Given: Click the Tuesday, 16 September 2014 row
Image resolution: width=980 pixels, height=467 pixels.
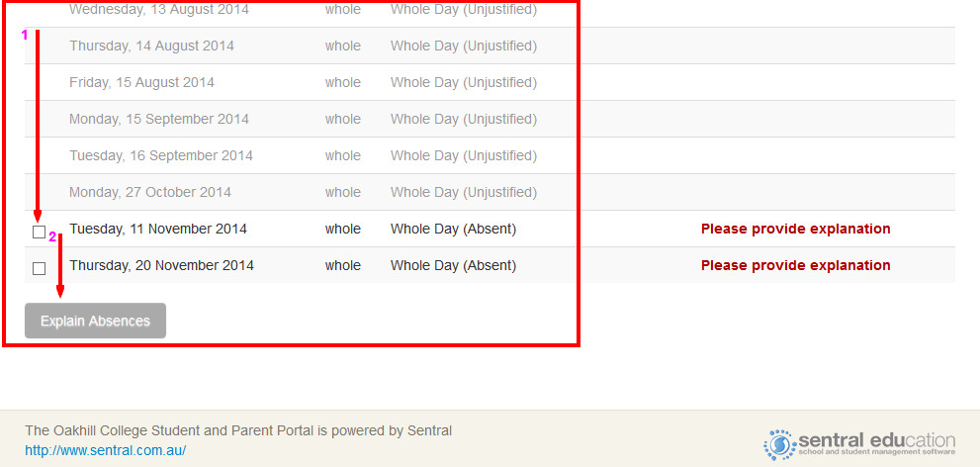Looking at the screenshot, I should [x=490, y=155].
